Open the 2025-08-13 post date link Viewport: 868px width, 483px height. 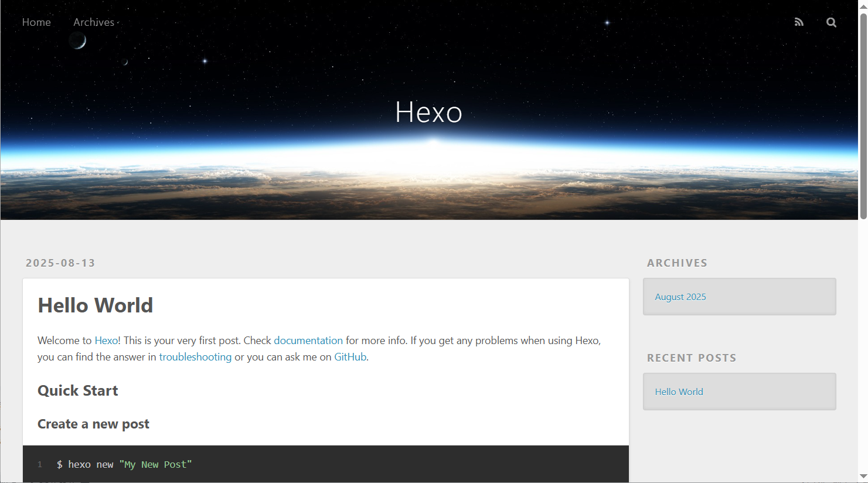(x=60, y=263)
